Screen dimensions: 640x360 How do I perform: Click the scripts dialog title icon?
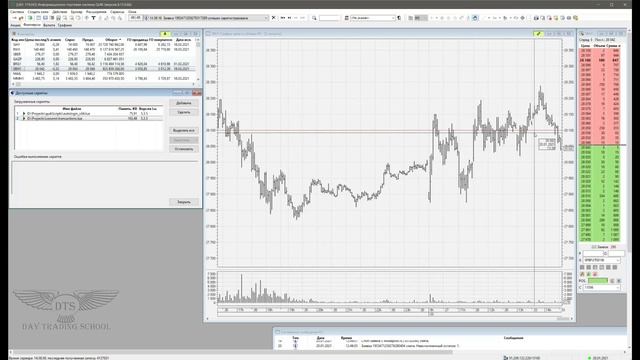[x=12, y=93]
